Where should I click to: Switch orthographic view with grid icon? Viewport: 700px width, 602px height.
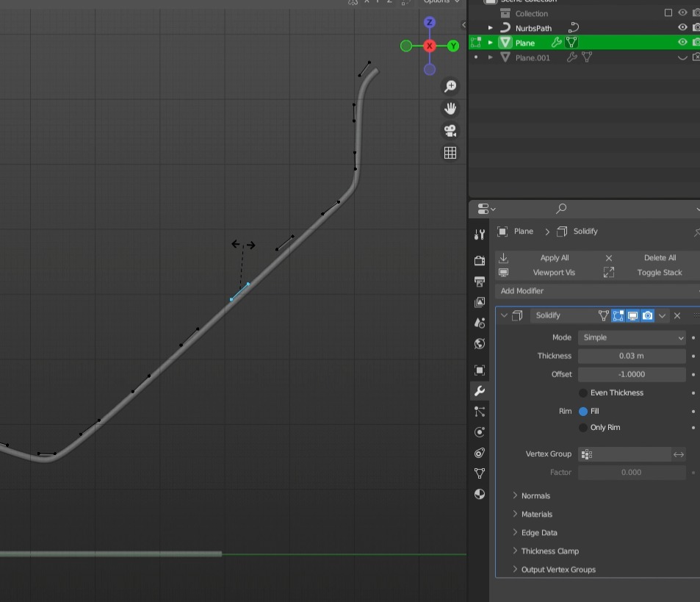click(450, 153)
